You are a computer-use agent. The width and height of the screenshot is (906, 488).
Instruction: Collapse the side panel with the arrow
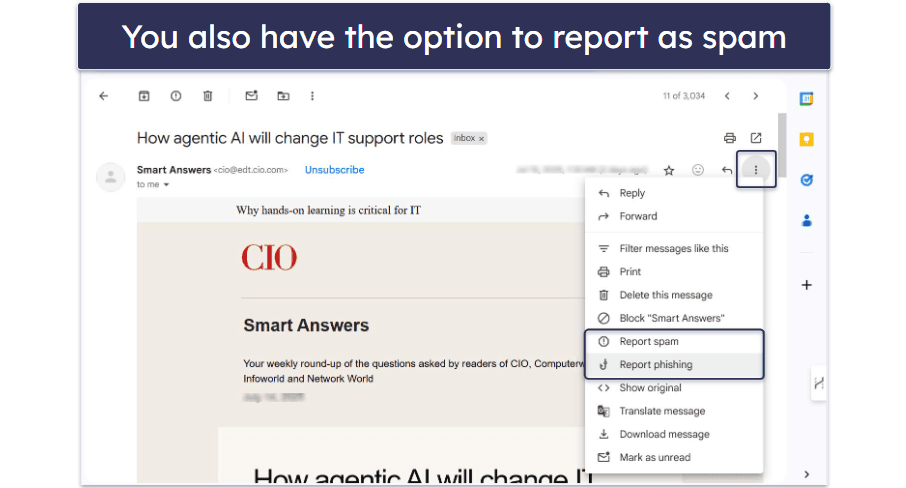(x=807, y=474)
